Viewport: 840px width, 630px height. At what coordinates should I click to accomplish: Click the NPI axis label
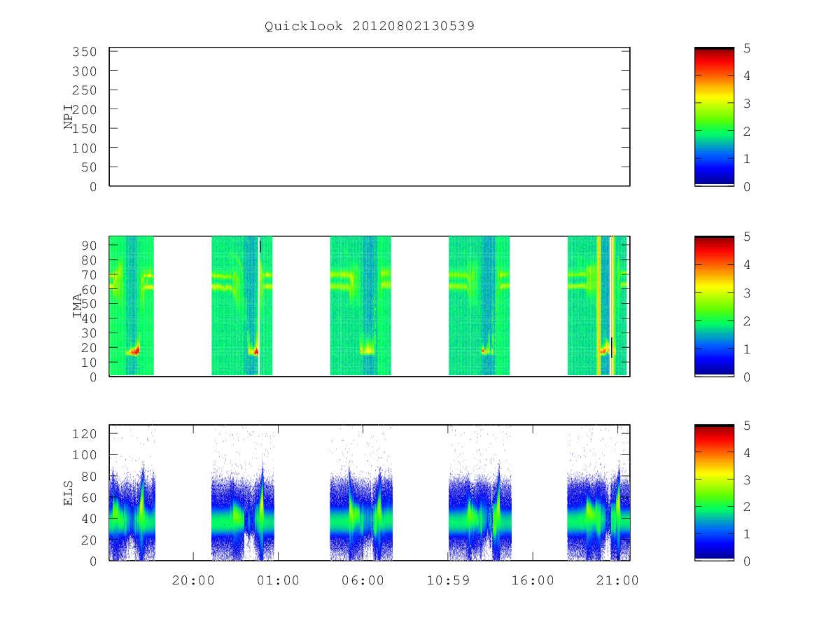pyautogui.click(x=69, y=117)
